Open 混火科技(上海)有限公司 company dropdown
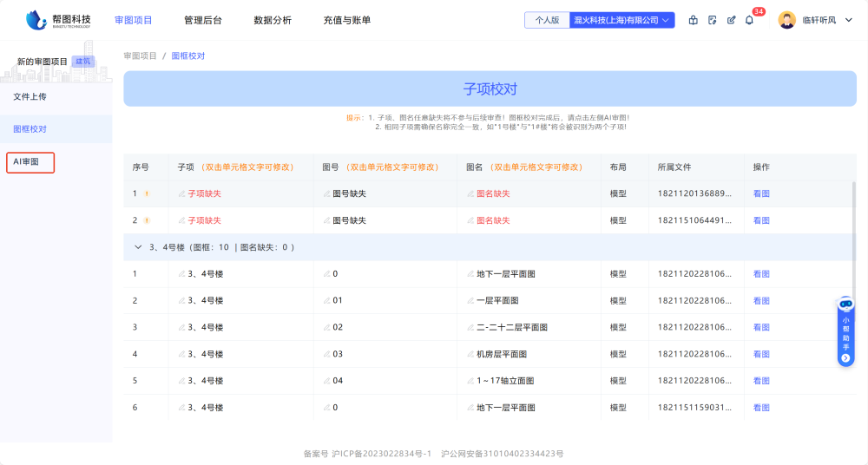This screenshot has width=868, height=465. (x=621, y=20)
